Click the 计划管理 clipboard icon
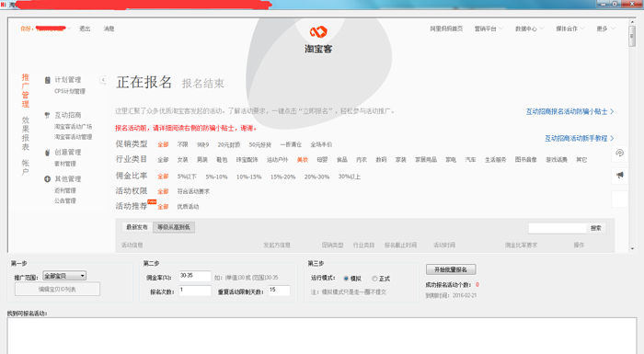 [x=47, y=80]
